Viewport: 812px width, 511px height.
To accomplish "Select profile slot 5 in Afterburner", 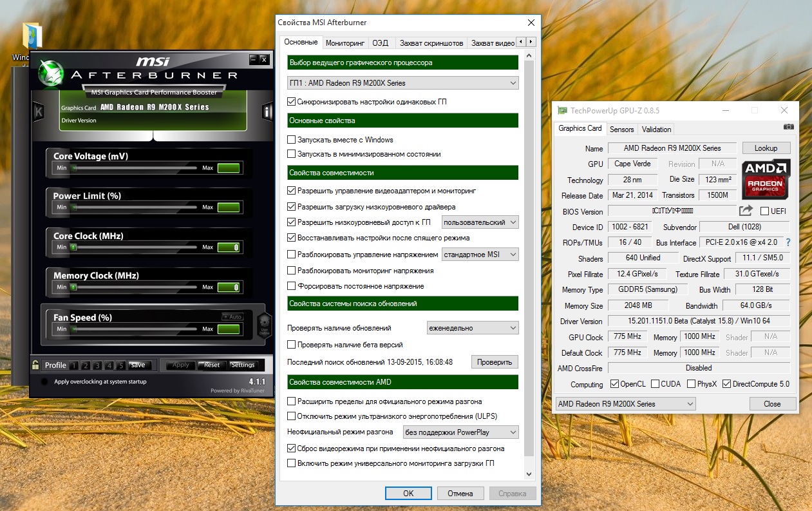I will click(121, 365).
